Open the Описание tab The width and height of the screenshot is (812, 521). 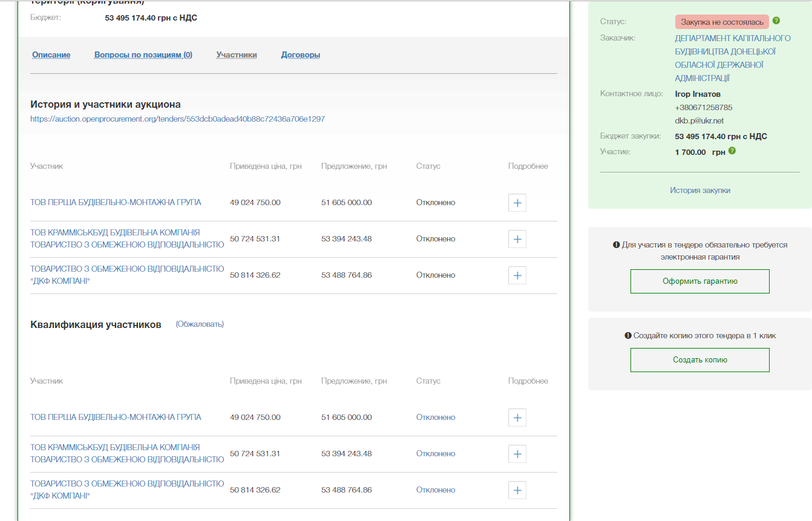point(51,55)
